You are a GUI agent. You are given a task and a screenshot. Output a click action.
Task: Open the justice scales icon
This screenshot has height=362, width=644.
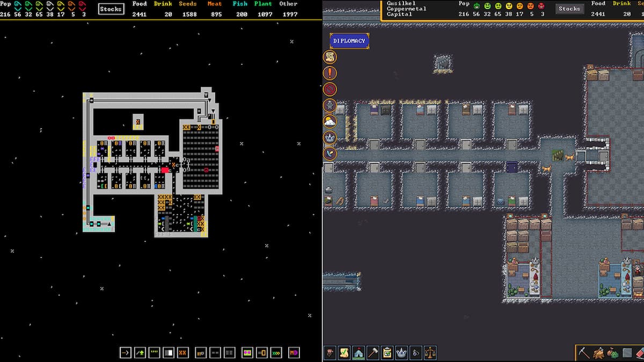tap(430, 353)
